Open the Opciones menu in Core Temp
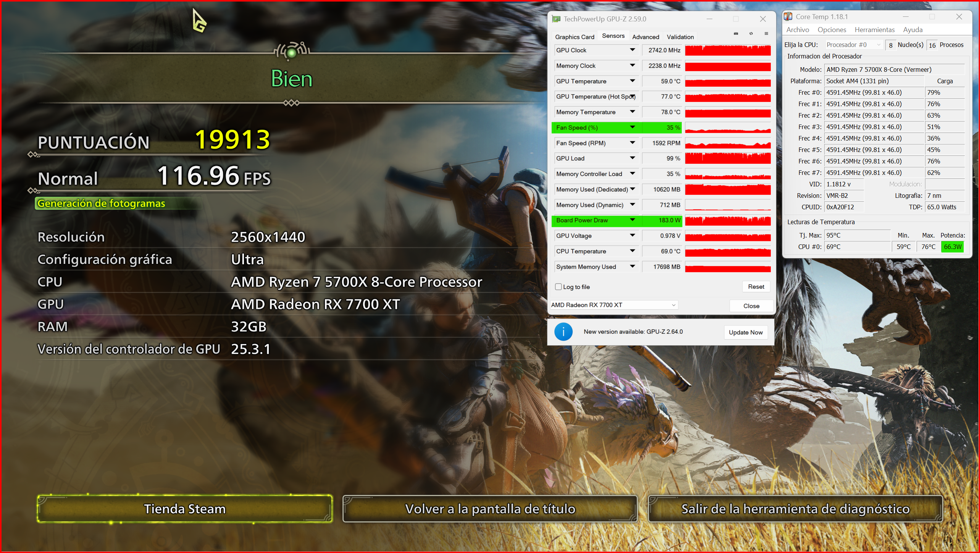The image size is (980, 553). (x=831, y=30)
